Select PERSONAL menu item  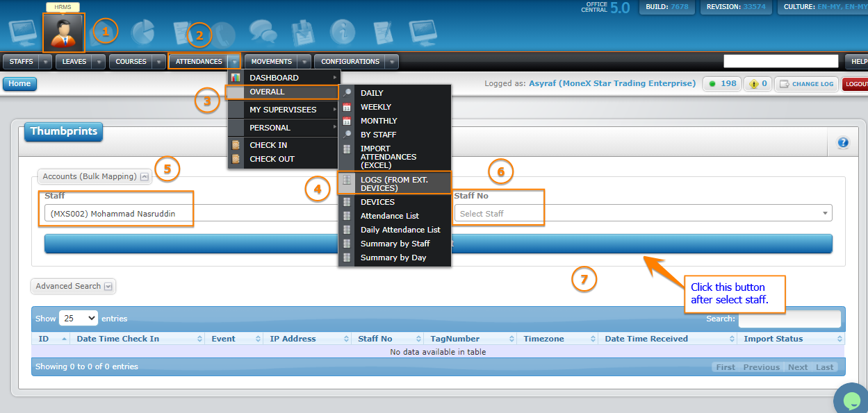283,128
